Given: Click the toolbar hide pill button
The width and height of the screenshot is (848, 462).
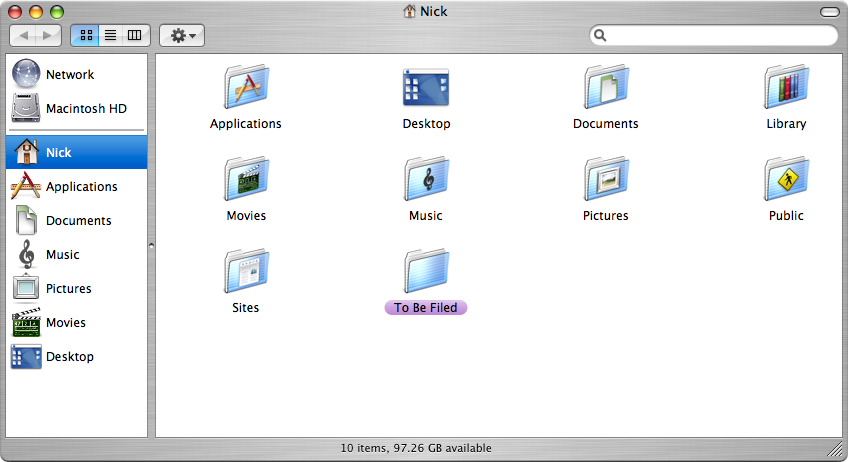Looking at the screenshot, I should [x=829, y=12].
